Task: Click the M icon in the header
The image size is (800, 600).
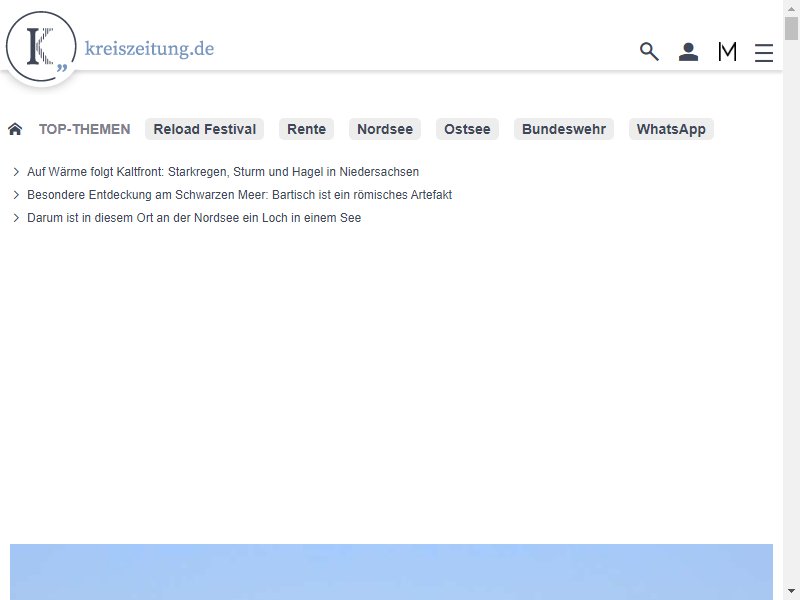Action: coord(727,52)
